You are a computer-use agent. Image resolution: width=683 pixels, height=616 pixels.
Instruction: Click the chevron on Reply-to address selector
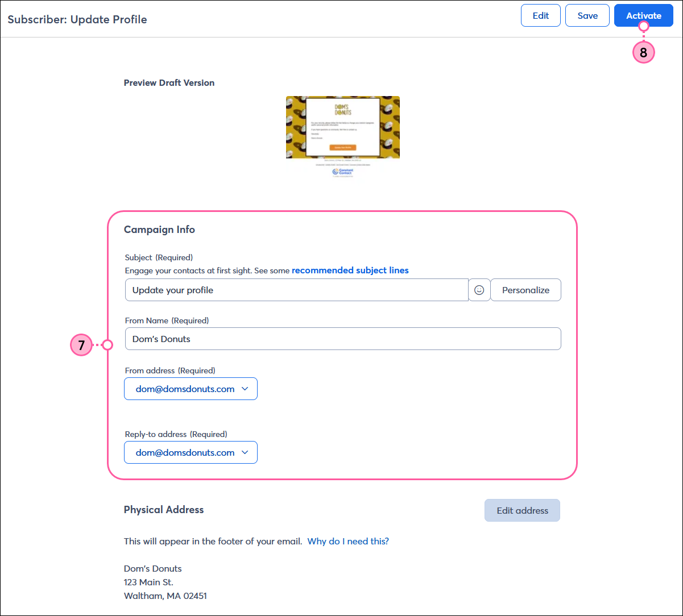[x=246, y=452]
